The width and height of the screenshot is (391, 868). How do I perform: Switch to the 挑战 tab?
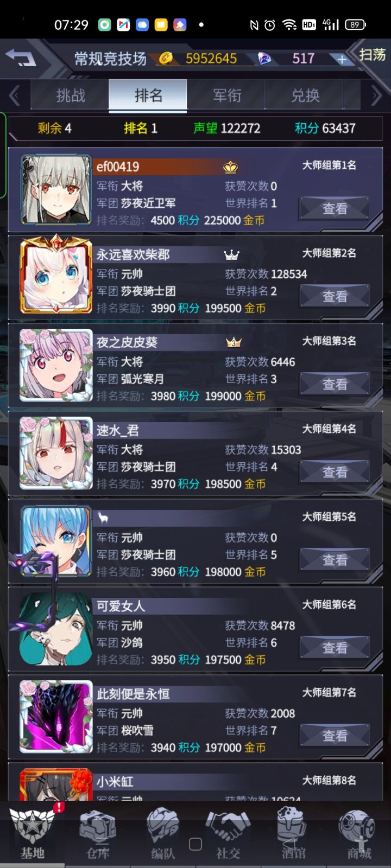click(71, 95)
